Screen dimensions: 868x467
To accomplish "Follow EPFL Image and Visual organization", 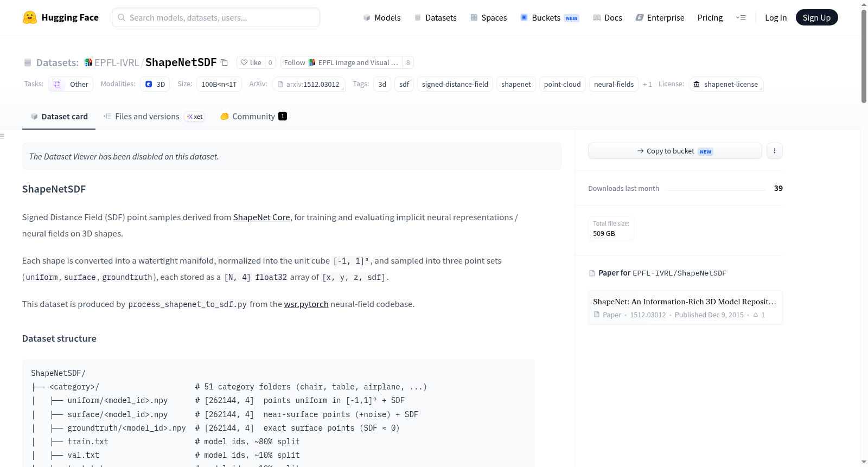I will 341,62.
